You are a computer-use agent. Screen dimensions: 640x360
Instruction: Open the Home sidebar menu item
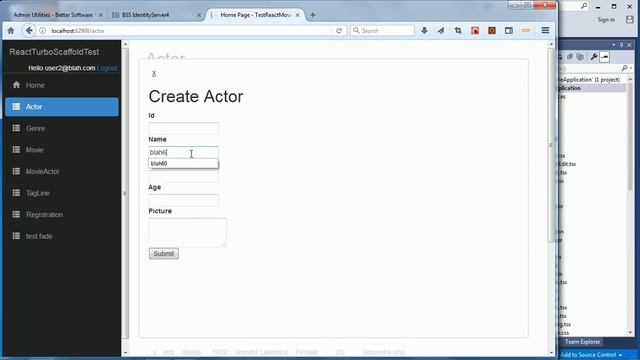(62, 85)
